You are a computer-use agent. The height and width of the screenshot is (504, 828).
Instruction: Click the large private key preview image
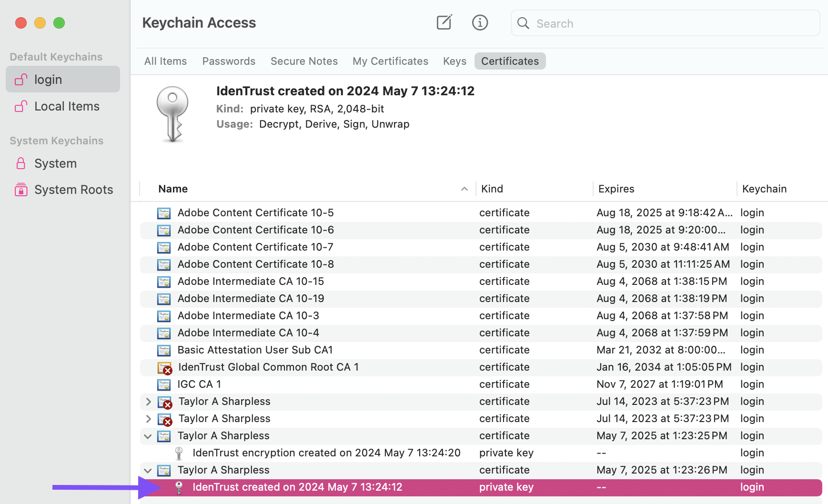[x=172, y=114]
